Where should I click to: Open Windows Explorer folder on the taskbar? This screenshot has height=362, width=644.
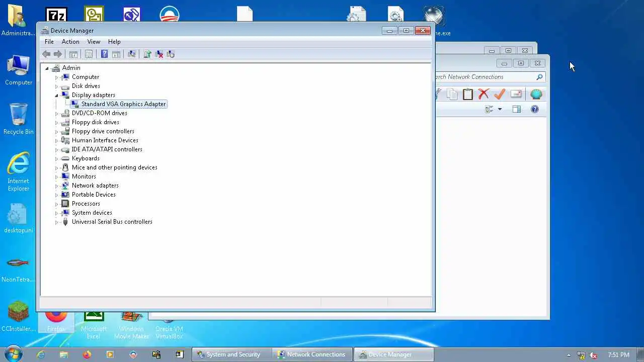[64, 354]
